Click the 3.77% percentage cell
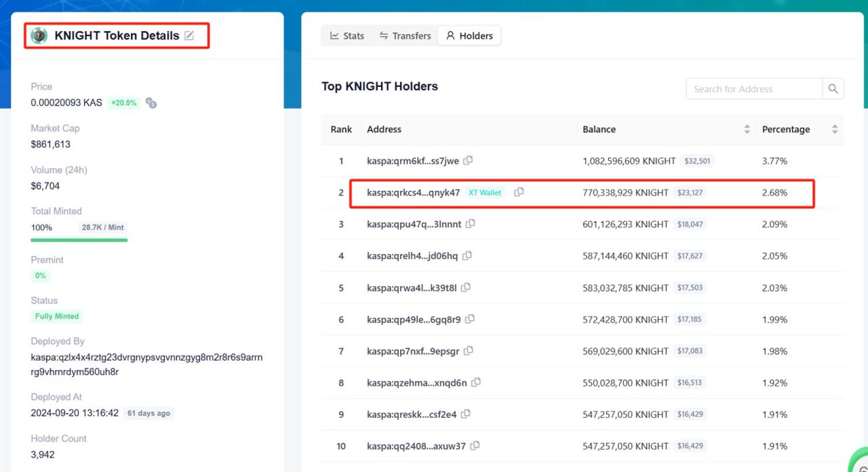Viewport: 868px width, 472px height. click(775, 161)
